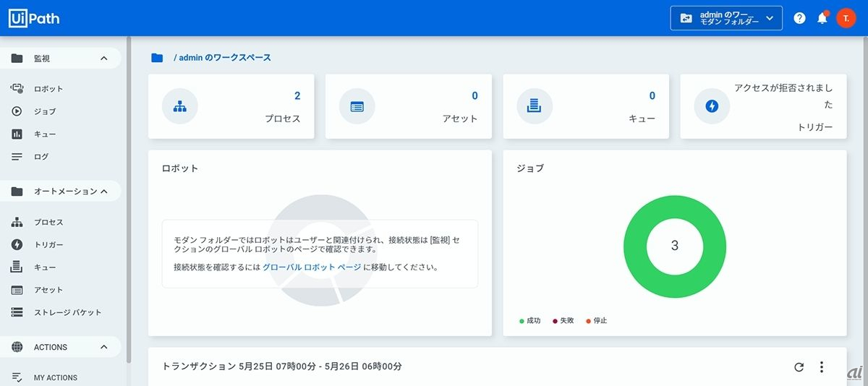Open the トランザクション more options menu
Image resolution: width=868 pixels, height=386 pixels.
pos(822,366)
